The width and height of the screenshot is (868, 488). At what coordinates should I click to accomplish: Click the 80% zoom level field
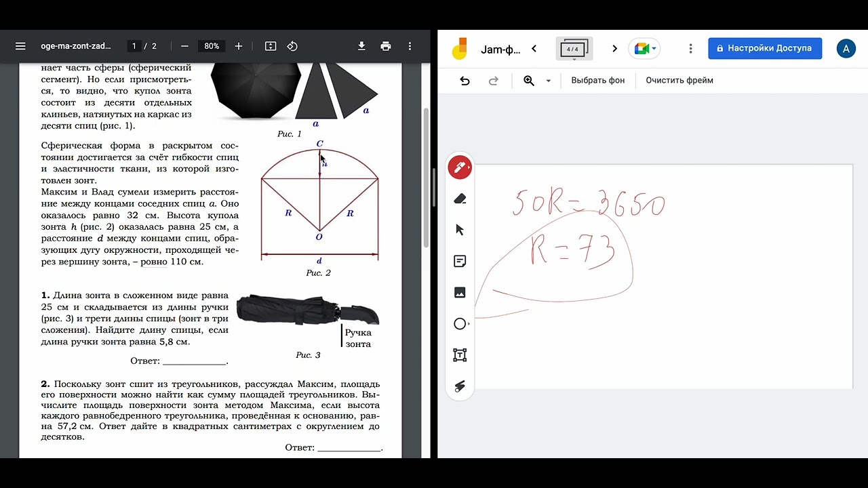212,46
